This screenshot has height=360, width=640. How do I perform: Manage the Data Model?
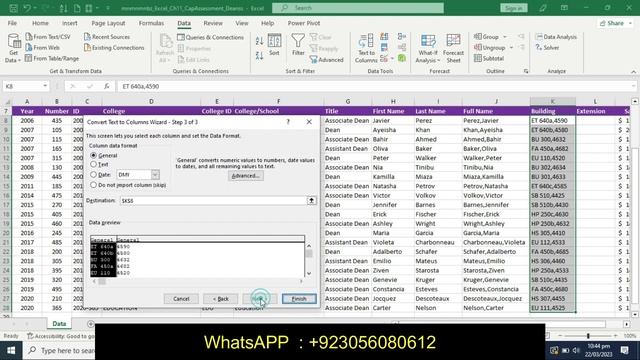[402, 58]
